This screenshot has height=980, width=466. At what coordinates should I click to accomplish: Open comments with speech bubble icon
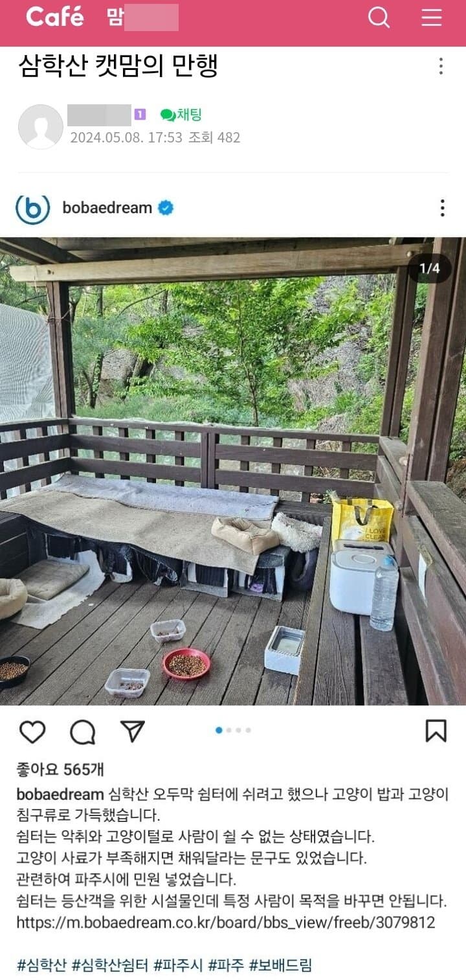pos(83,732)
